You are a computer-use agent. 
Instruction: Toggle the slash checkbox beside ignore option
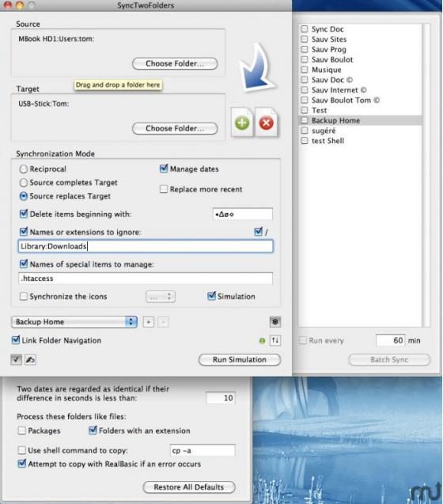click(x=258, y=231)
